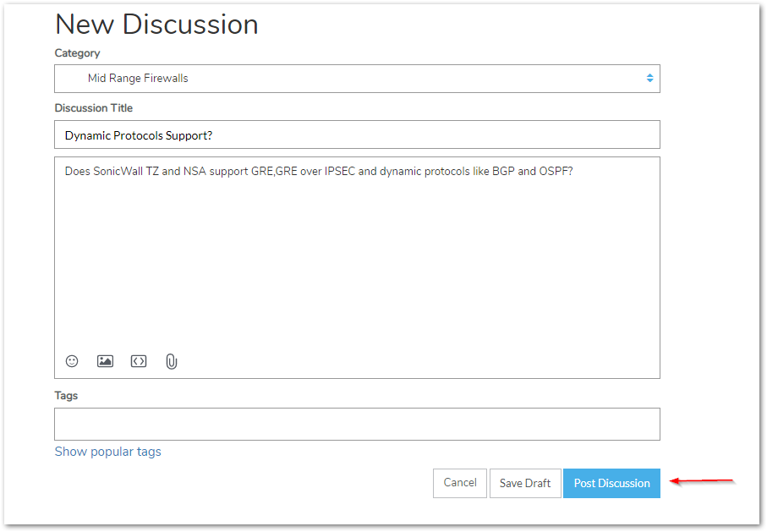
Task: Open the Mid Range Firewalls category dropdown
Action: (357, 79)
